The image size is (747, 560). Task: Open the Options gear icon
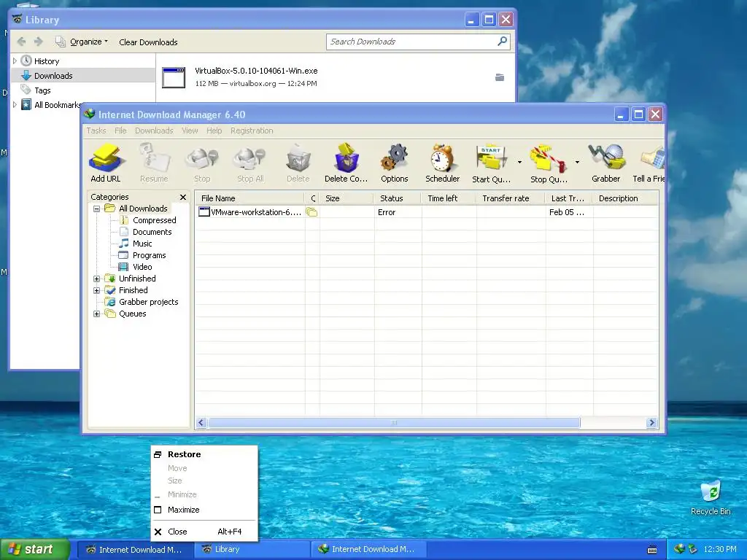395,163
